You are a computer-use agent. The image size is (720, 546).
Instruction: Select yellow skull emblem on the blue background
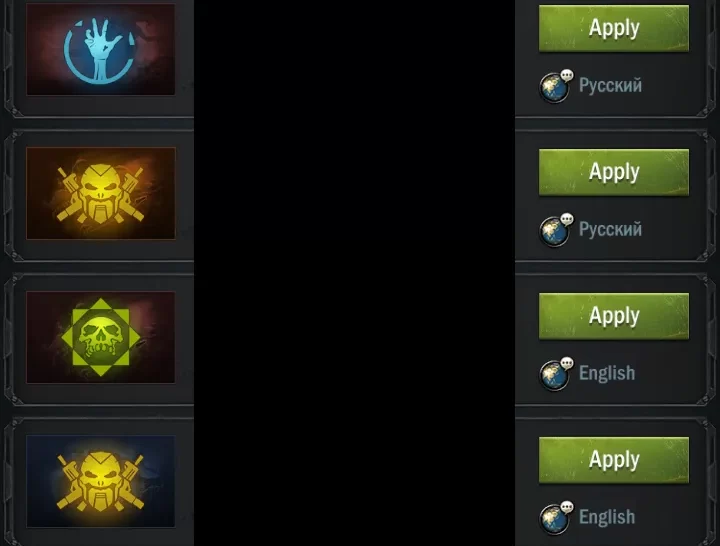[x=101, y=481]
